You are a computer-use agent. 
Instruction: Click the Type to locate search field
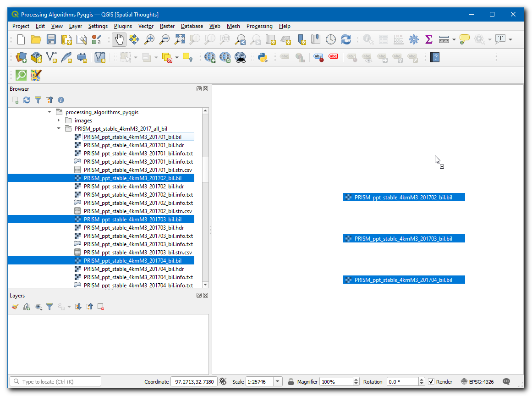[x=55, y=381]
